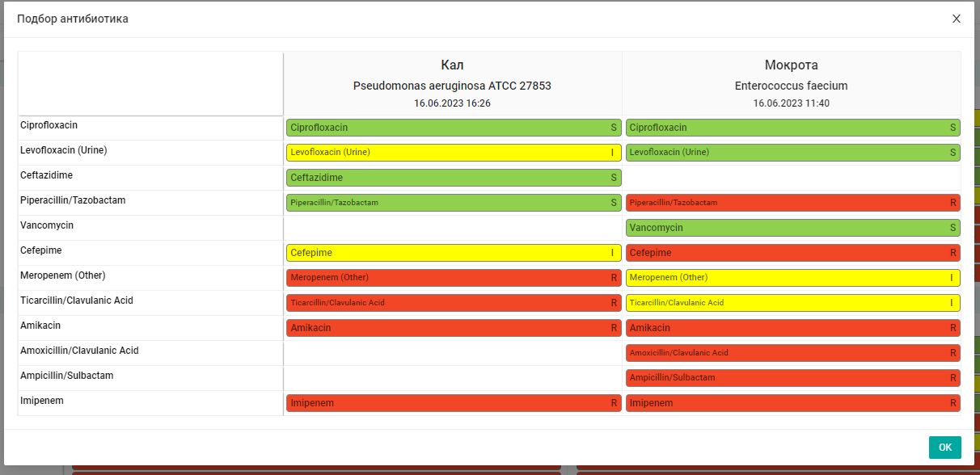Select green Piperacillin/Tazobactam bar under Кал
The height and width of the screenshot is (475, 980).
coord(453,203)
